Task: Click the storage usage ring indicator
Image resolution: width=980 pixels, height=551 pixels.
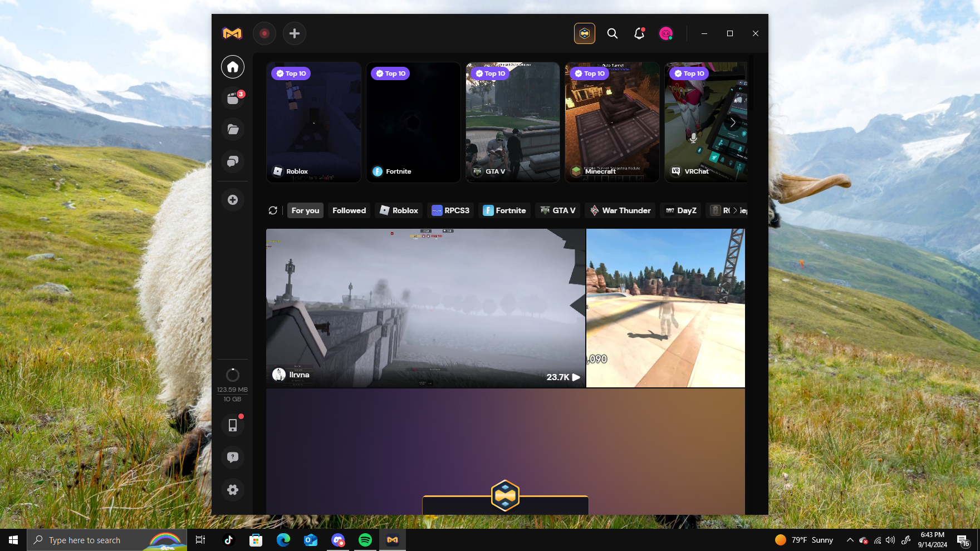Action: coord(233,375)
